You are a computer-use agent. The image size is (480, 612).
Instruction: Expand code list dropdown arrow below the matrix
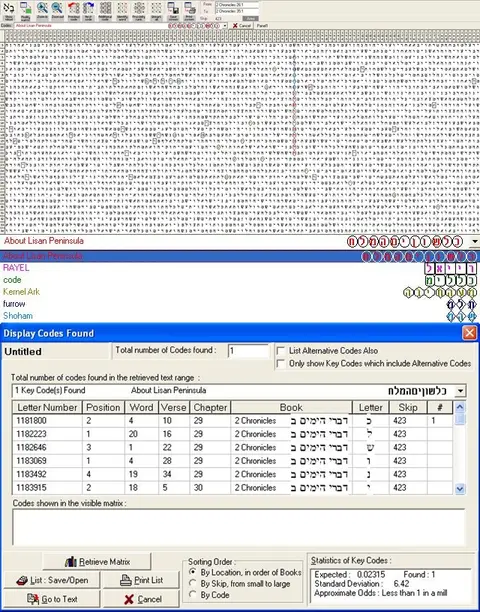(x=475, y=241)
